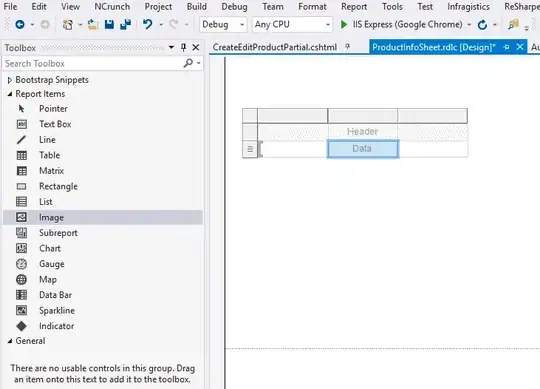Open the Debug configuration dropdown
The height and width of the screenshot is (389, 540).
click(x=223, y=24)
